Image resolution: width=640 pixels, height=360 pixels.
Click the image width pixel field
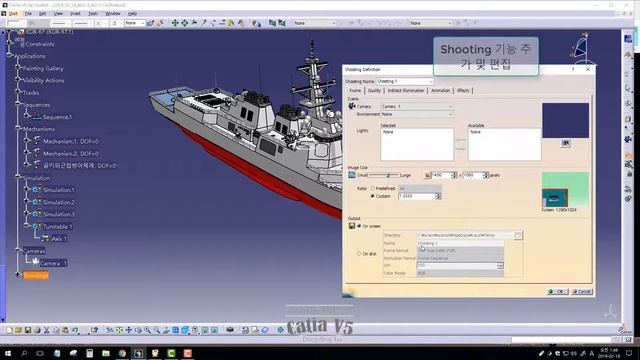[441, 175]
